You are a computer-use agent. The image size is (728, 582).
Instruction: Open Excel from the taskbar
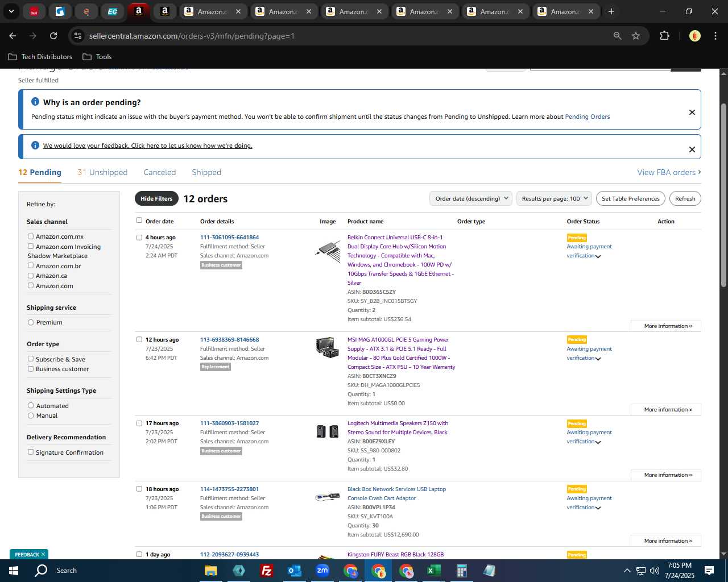433,571
